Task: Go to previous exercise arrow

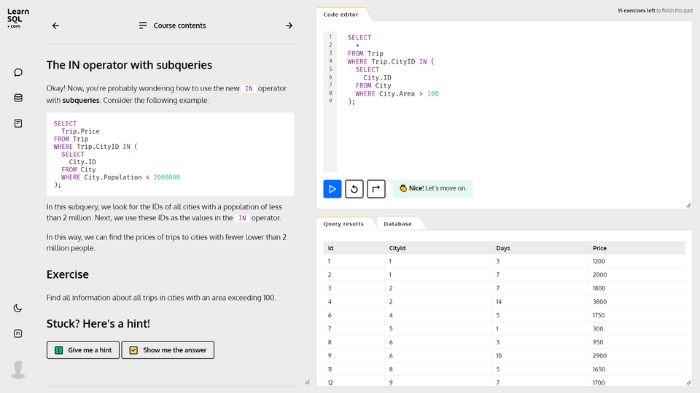Action: (55, 25)
